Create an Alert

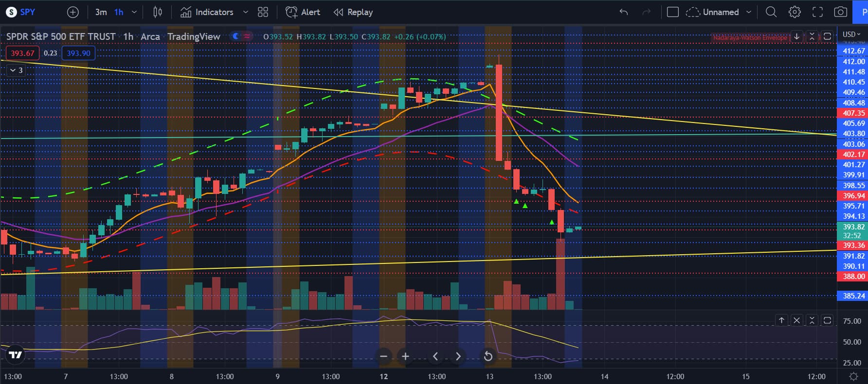click(x=303, y=12)
